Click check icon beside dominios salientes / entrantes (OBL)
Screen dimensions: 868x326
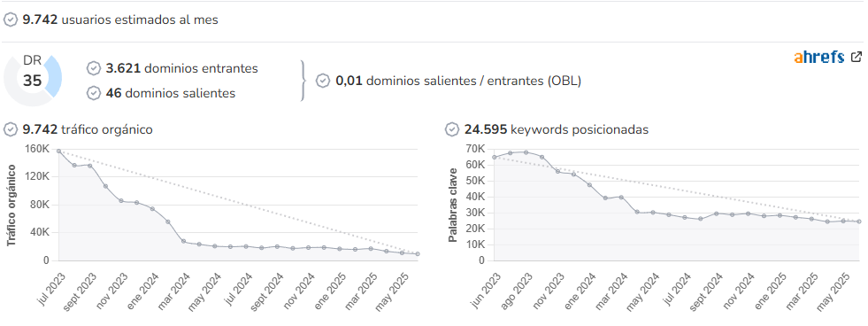(323, 81)
